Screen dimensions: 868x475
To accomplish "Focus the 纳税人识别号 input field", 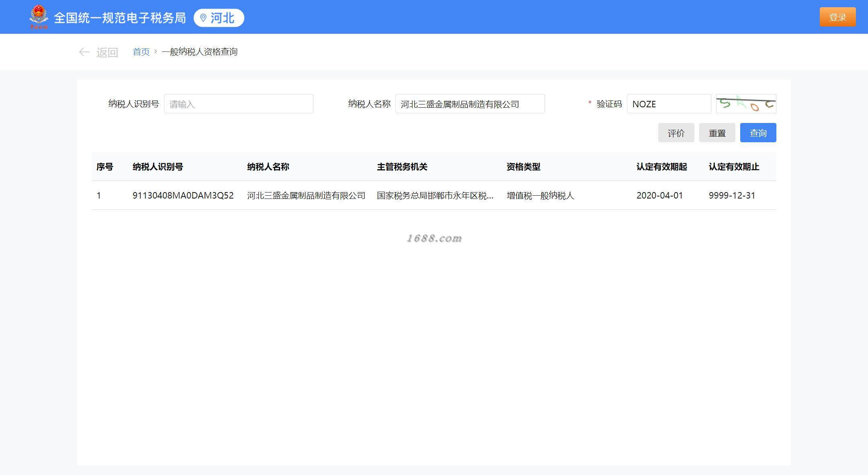I will pyautogui.click(x=238, y=104).
